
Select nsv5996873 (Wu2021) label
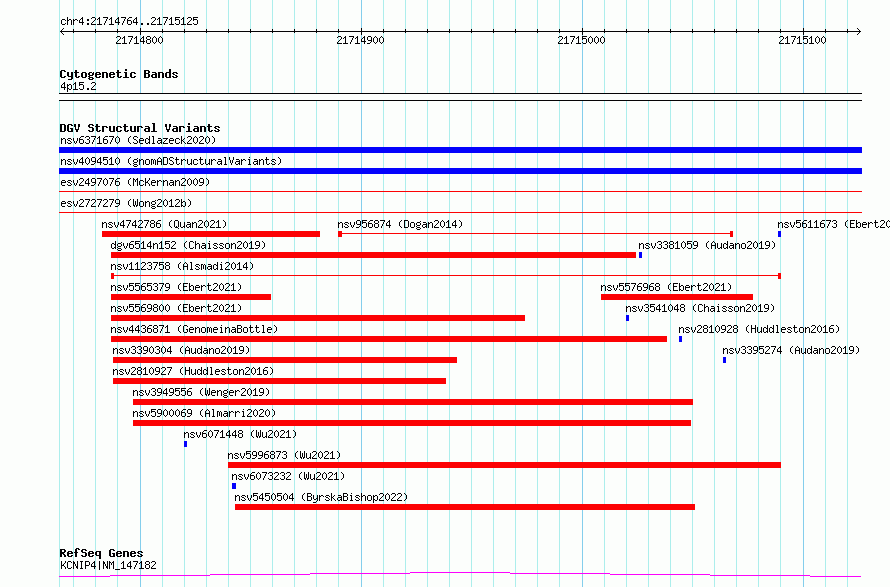284,455
